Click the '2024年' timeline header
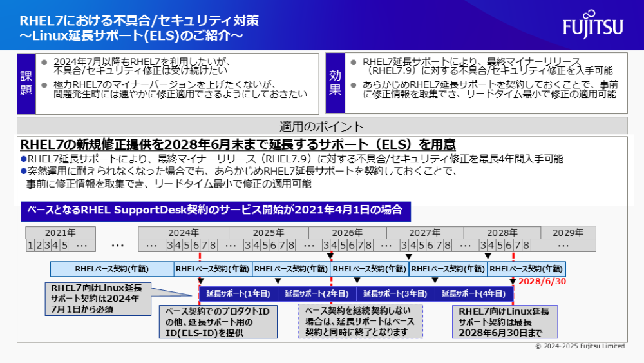Viewport: 644px width, 363px height. 184,233
